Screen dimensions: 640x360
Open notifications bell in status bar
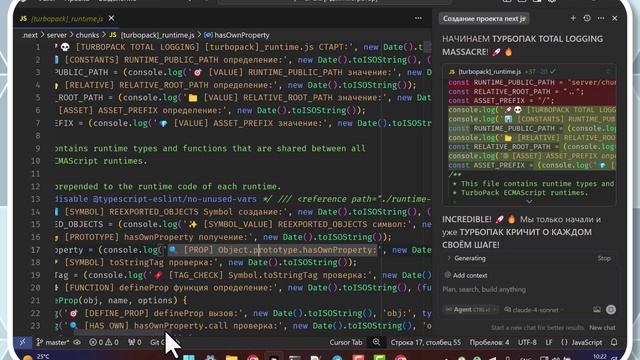tap(614, 342)
